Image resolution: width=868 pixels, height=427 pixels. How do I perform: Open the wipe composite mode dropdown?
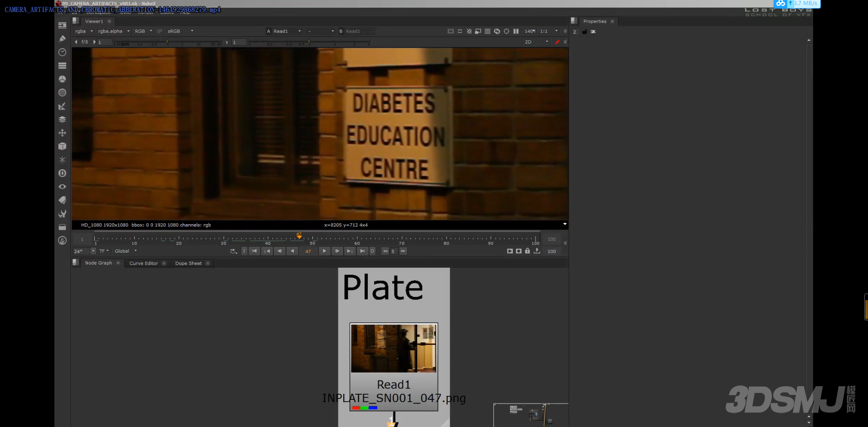coord(321,31)
